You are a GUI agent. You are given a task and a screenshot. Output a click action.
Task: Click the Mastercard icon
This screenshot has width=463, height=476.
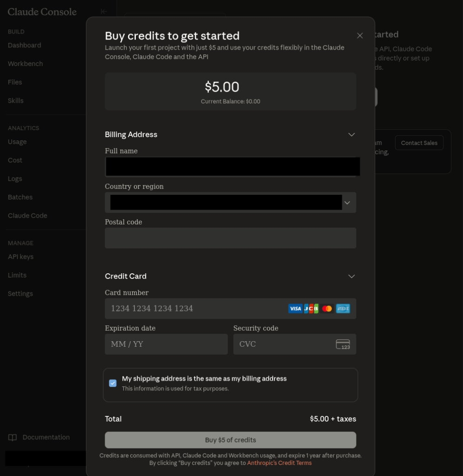[x=327, y=309]
